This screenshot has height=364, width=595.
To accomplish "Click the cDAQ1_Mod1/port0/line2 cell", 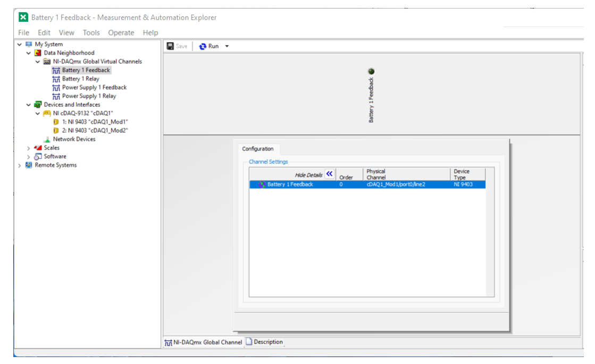I will point(396,184).
